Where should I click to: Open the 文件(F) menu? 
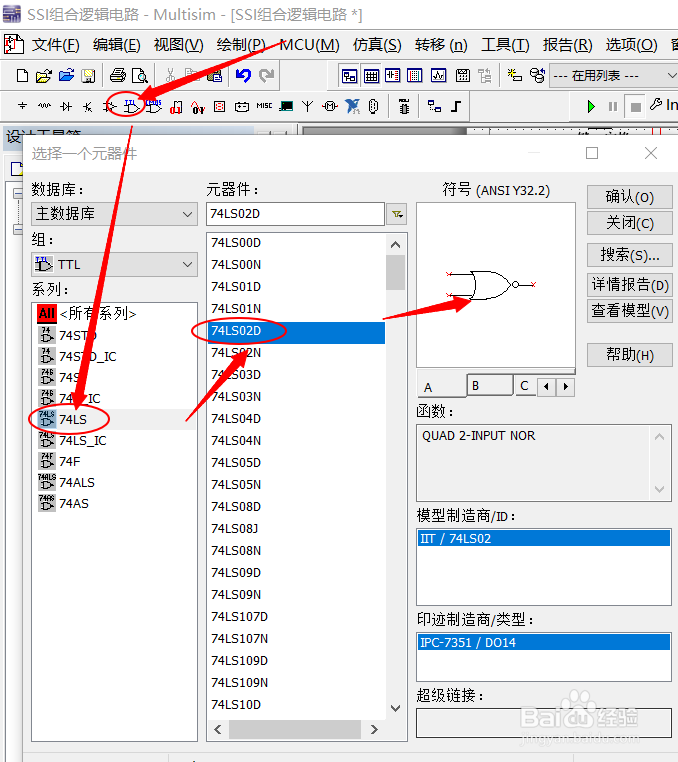55,45
